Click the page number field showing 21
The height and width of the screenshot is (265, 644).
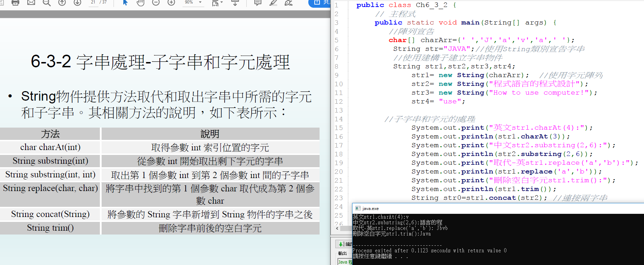[93, 2]
